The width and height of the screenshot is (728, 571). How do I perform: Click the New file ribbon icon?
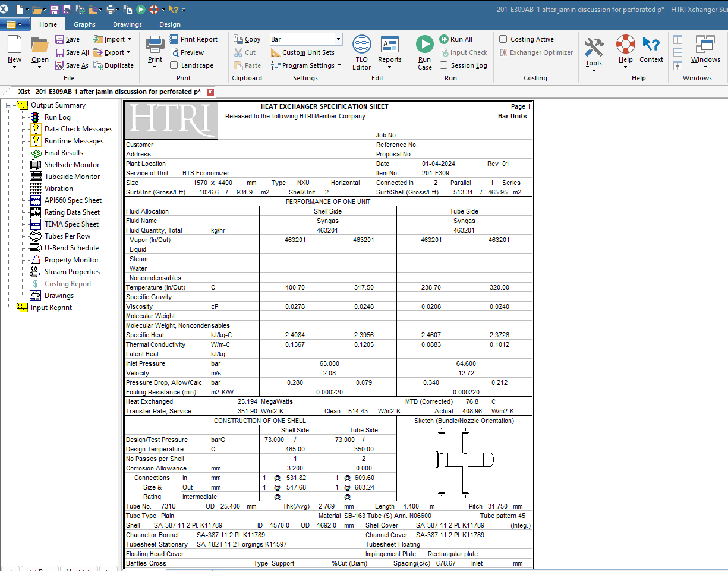point(14,45)
